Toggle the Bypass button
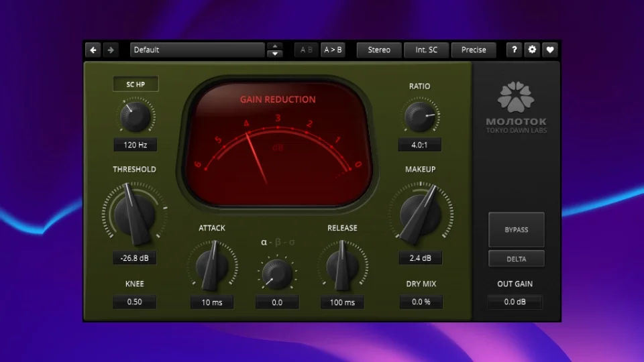This screenshot has width=644, height=362. click(x=517, y=229)
